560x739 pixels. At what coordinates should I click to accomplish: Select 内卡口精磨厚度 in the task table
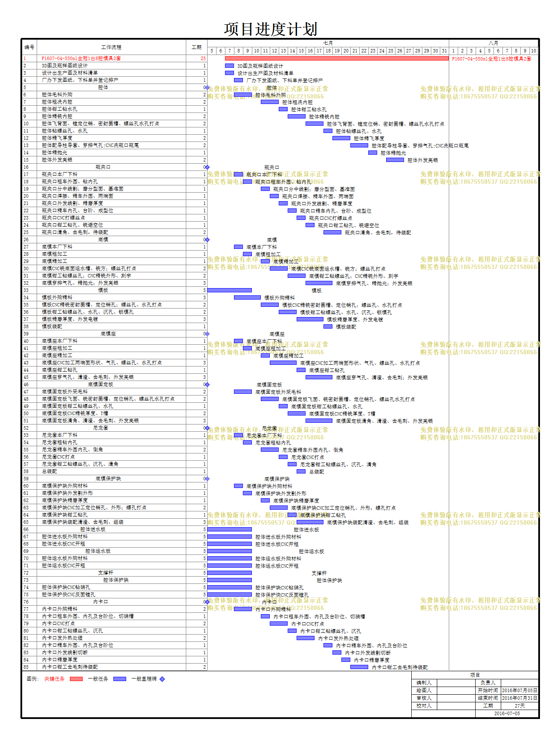point(60,660)
